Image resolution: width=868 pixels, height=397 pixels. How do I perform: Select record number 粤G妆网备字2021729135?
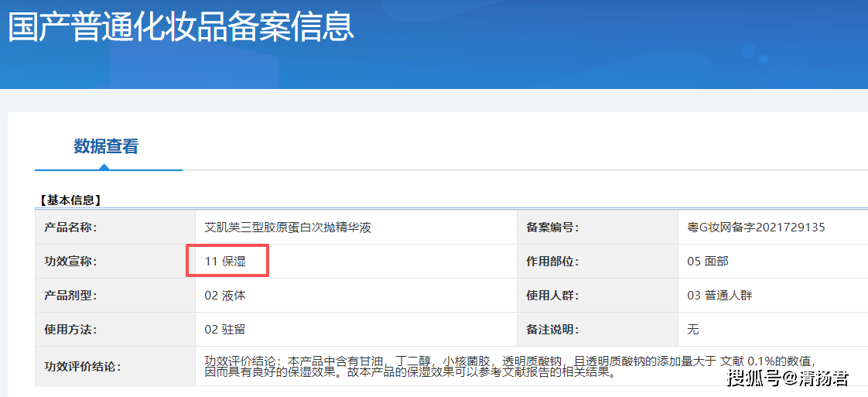point(756,228)
